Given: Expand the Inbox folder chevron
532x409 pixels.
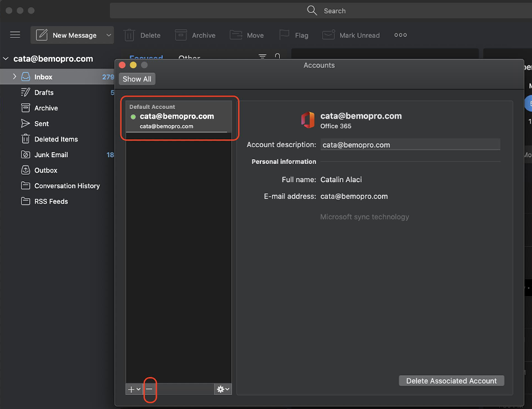Looking at the screenshot, I should (x=15, y=76).
